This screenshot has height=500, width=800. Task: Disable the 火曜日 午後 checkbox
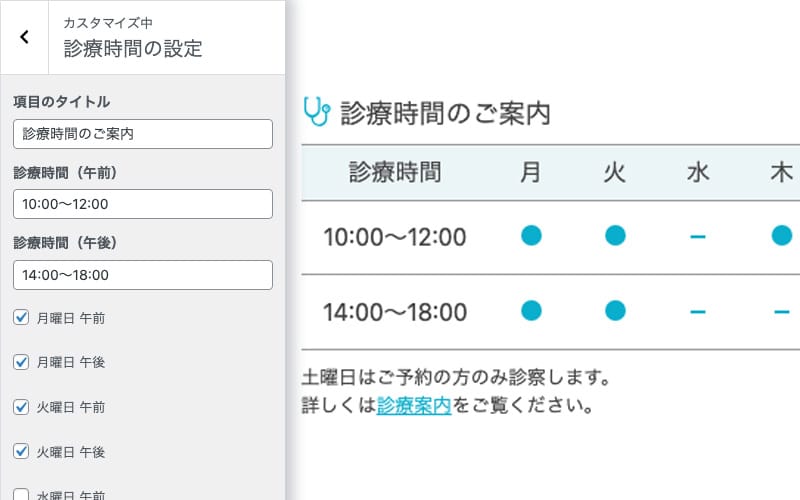[21, 452]
